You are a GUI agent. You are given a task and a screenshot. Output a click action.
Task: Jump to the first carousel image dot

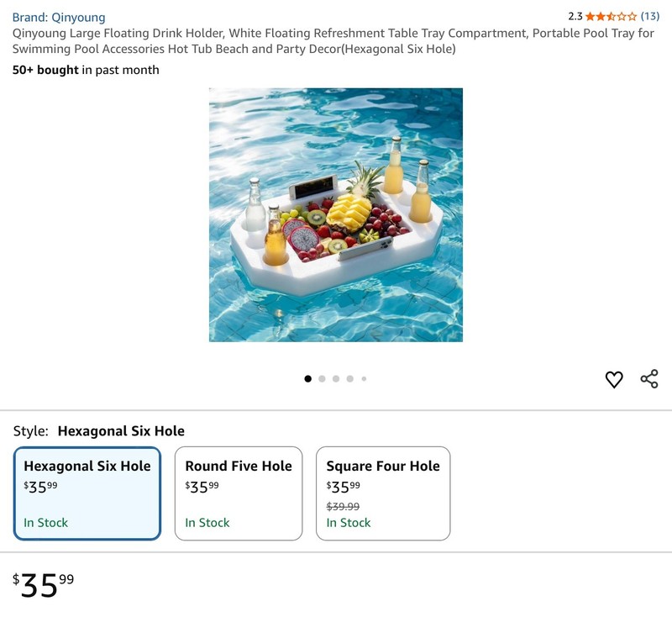[307, 378]
